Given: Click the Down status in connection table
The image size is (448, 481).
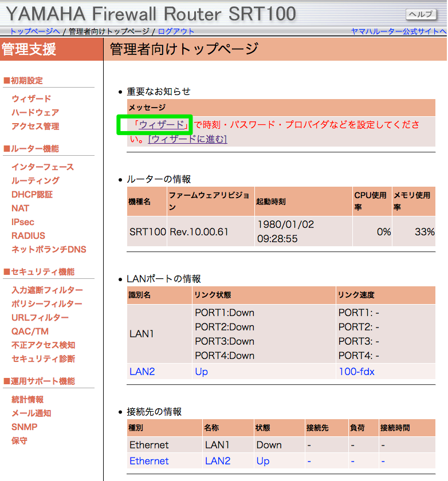Looking at the screenshot, I should 269,445.
